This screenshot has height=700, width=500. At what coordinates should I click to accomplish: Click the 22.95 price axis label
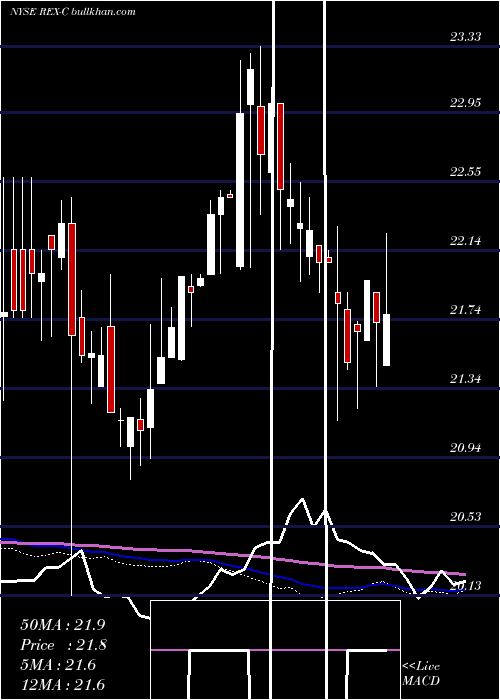pyautogui.click(x=466, y=103)
